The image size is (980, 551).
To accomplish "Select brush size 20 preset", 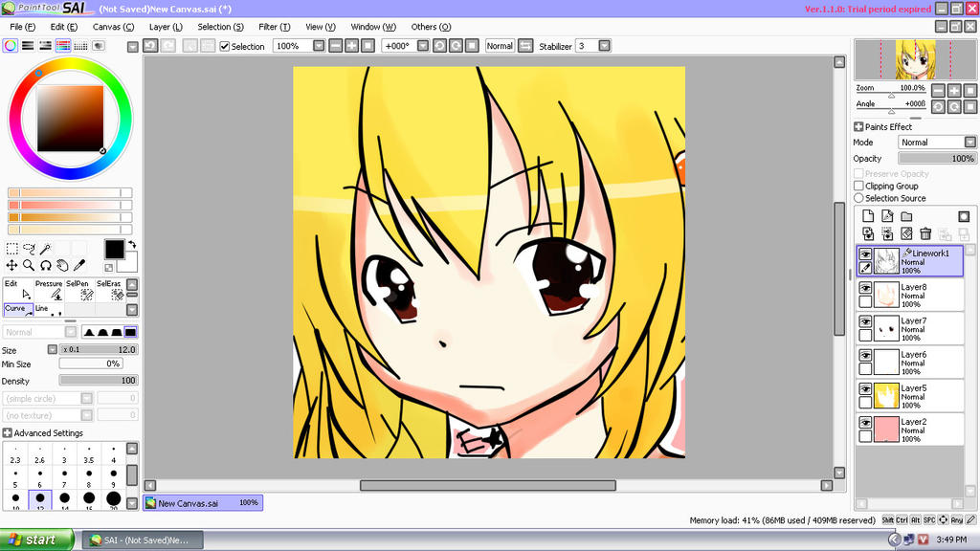I will [113, 499].
